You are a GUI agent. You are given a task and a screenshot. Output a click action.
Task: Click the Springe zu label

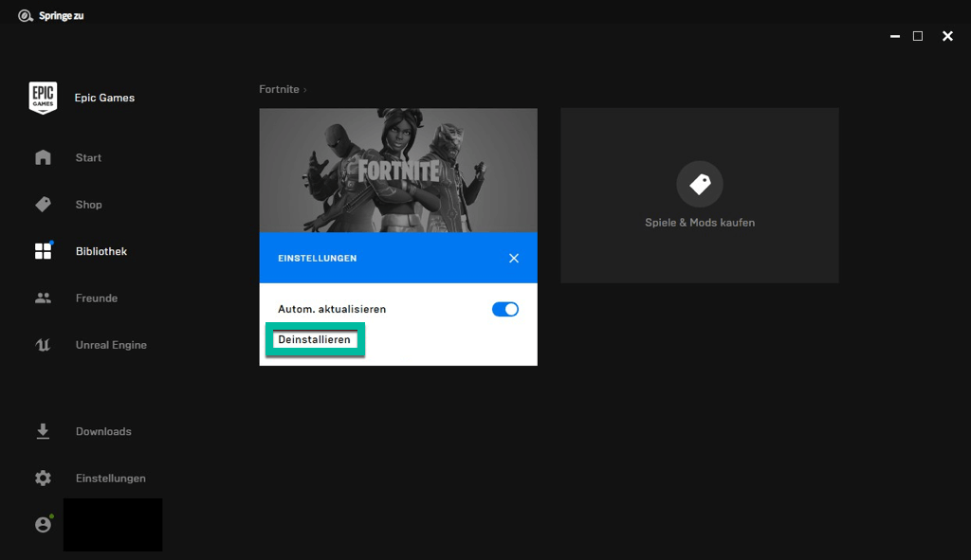click(x=62, y=16)
